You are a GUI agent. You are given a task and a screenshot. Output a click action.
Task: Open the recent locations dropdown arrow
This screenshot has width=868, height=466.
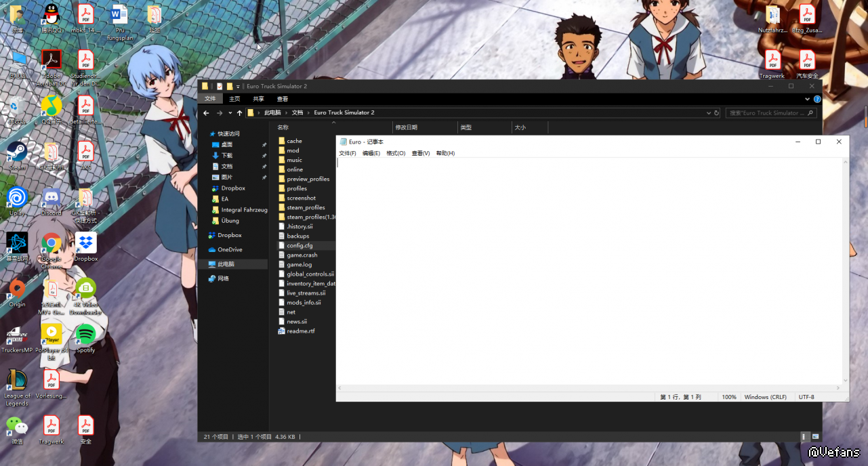click(x=230, y=113)
